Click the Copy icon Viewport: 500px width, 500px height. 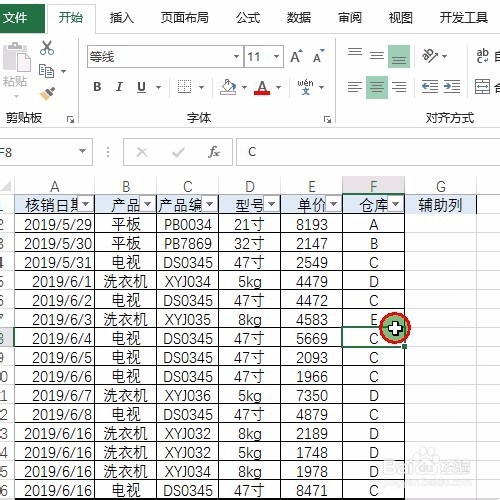[46, 71]
